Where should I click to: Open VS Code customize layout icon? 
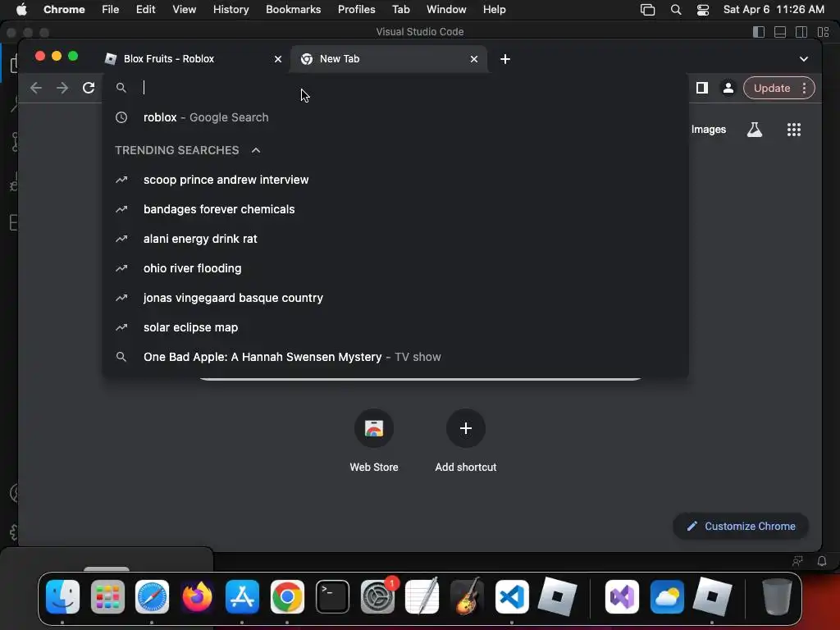click(823, 32)
